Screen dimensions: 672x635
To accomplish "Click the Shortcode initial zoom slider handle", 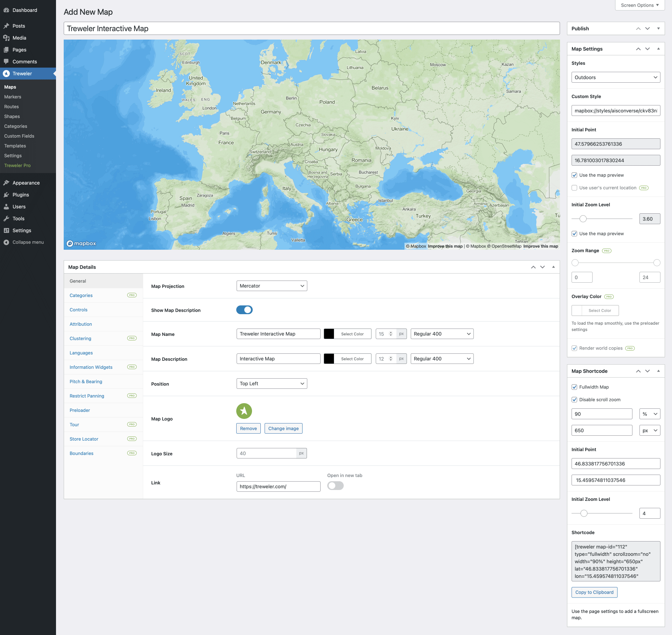I will [x=584, y=513].
